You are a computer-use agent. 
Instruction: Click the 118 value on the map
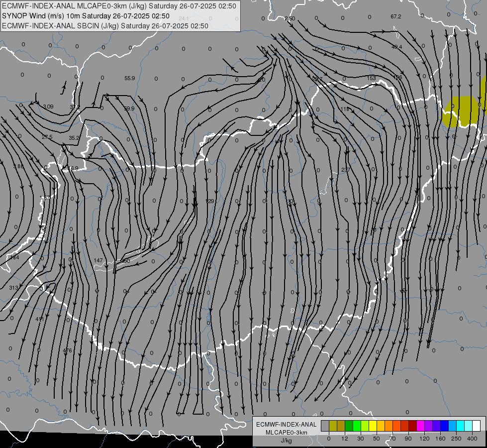click(345, 109)
